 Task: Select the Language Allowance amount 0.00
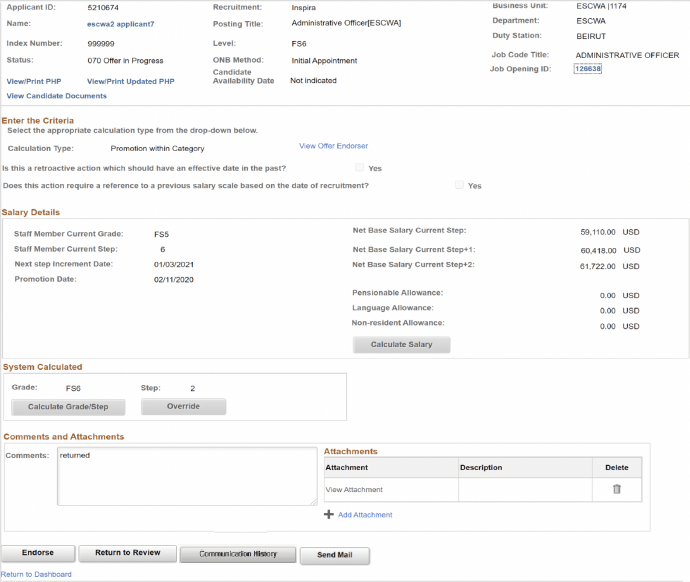[607, 311]
